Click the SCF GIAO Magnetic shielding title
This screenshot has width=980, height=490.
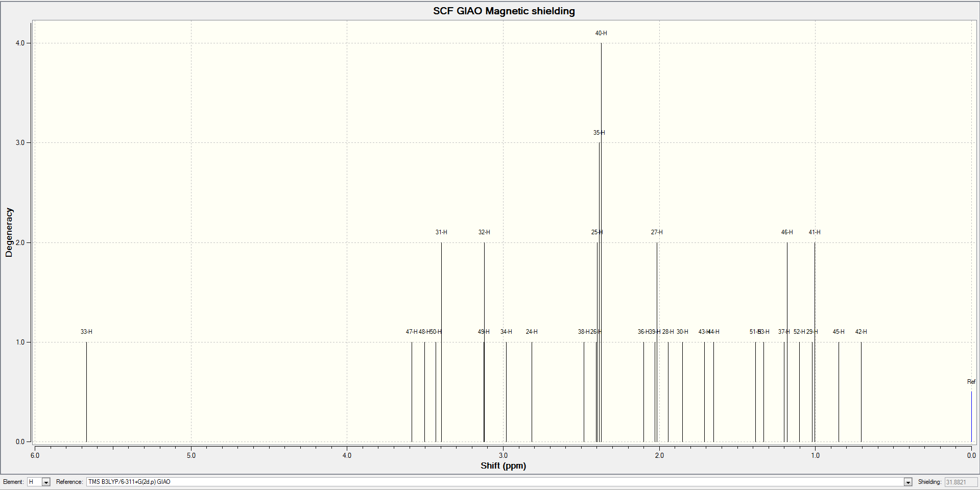pyautogui.click(x=504, y=11)
